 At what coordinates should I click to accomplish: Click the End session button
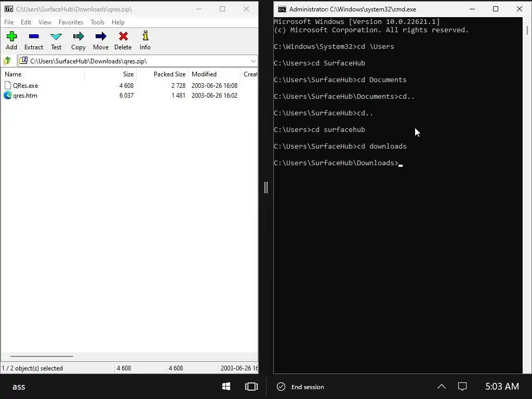[301, 387]
